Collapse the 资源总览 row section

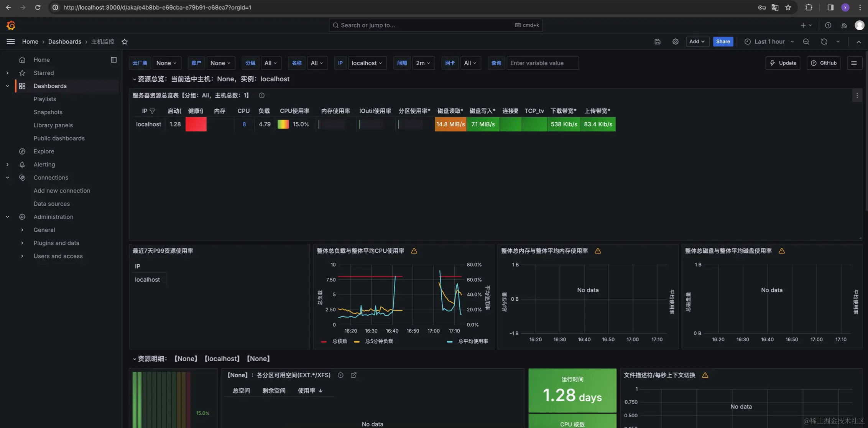[134, 79]
